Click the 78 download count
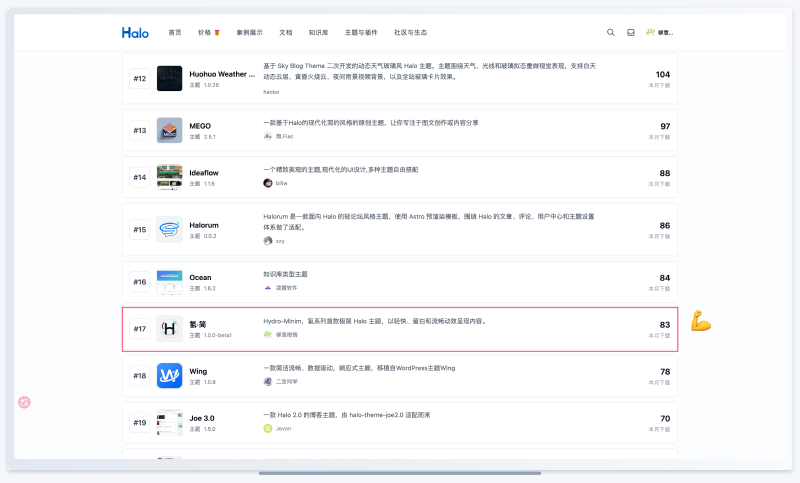This screenshot has height=483, width=800. tap(665, 372)
